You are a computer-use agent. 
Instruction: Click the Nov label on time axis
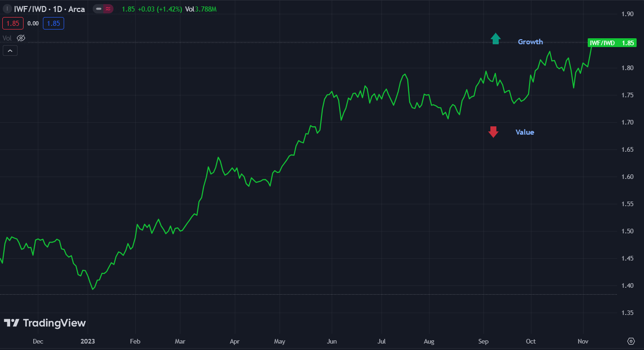[x=584, y=342]
